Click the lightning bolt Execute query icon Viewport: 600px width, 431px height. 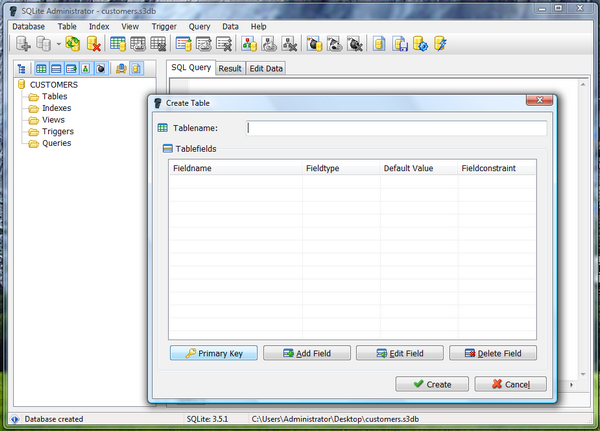point(440,44)
